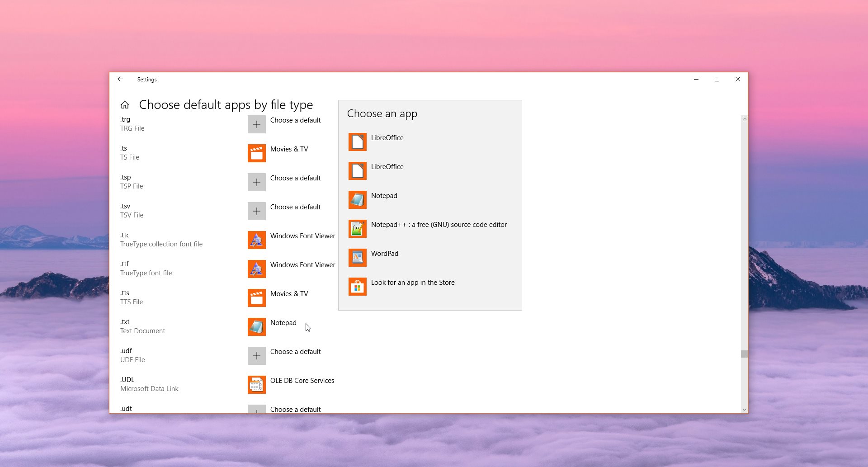Select Notepad icon in Choose an app popup
868x467 pixels.
pos(357,200)
